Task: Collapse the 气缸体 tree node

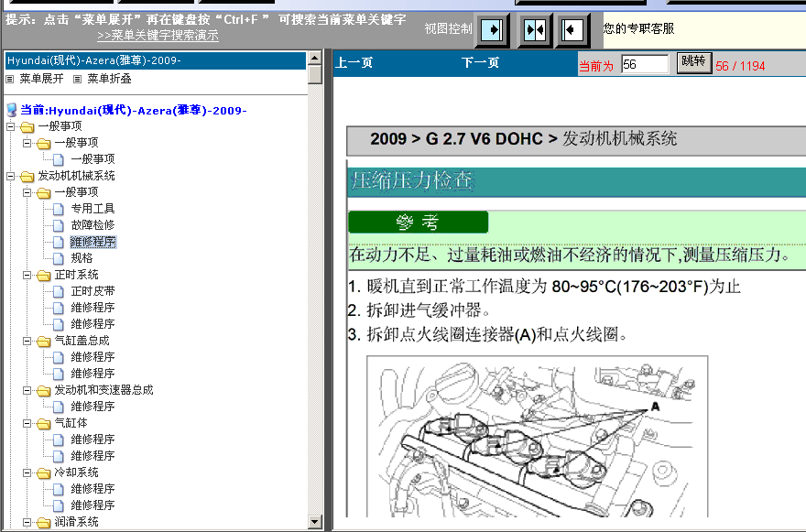Action: (27, 423)
